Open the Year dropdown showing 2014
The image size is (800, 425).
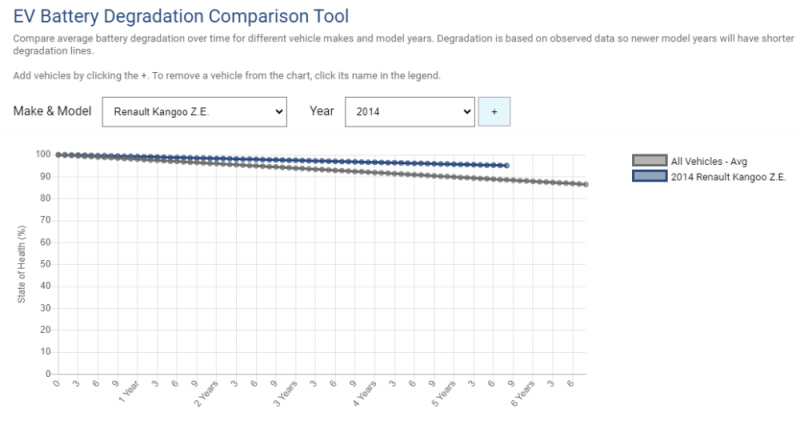(409, 112)
